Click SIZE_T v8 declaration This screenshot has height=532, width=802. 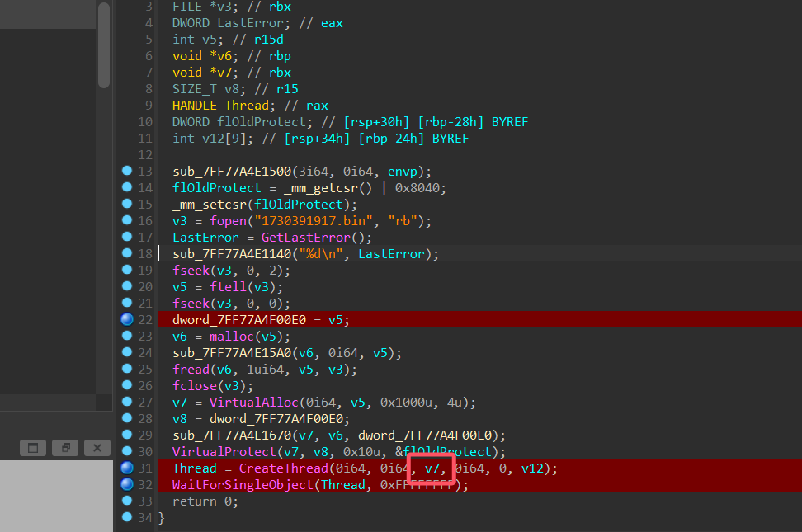click(x=210, y=89)
